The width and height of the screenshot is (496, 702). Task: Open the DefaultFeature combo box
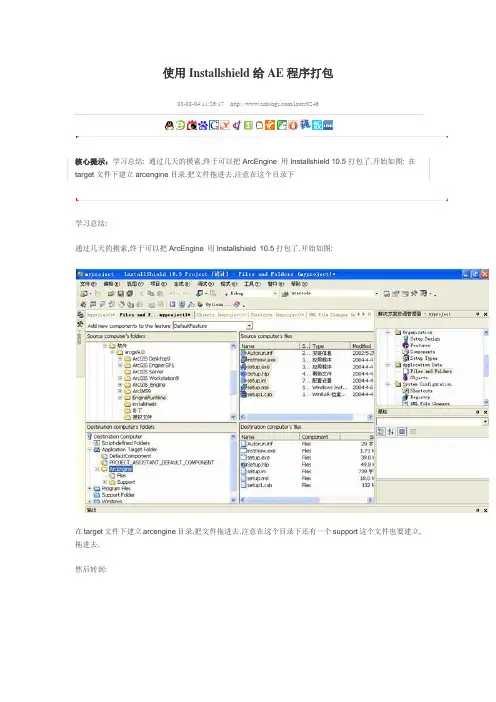[x=213, y=326]
